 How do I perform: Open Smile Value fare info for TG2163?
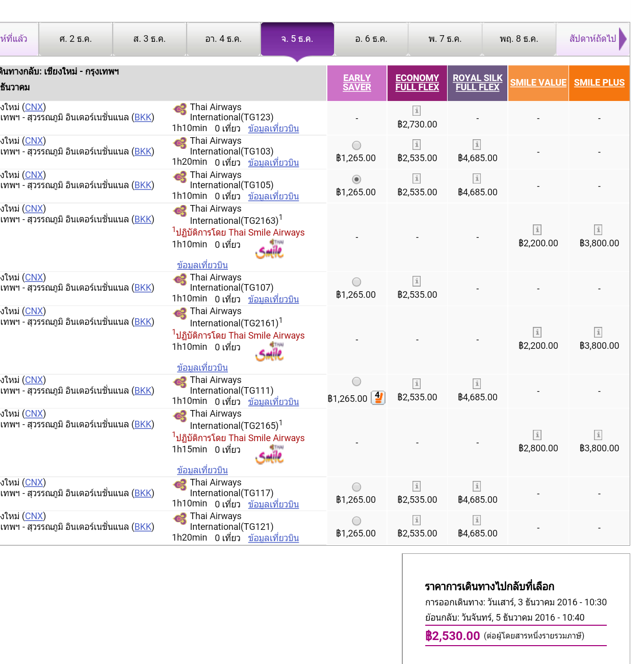(x=537, y=230)
